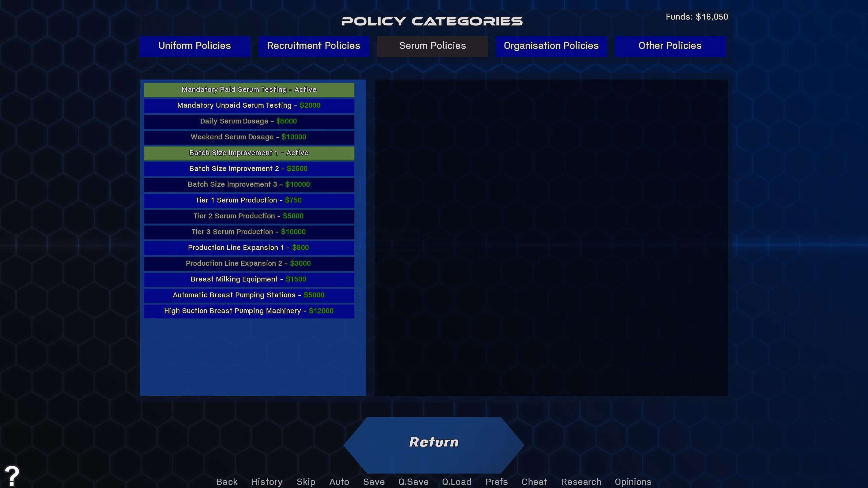Select Tier 3 Serum Production policy
This screenshot has width=868, height=488.
point(249,232)
